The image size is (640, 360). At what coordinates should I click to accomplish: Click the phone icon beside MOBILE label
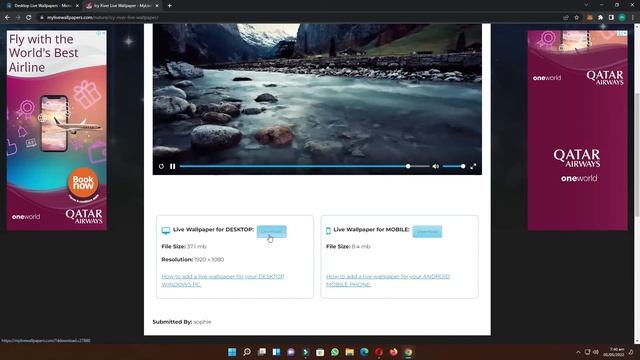[x=328, y=231]
